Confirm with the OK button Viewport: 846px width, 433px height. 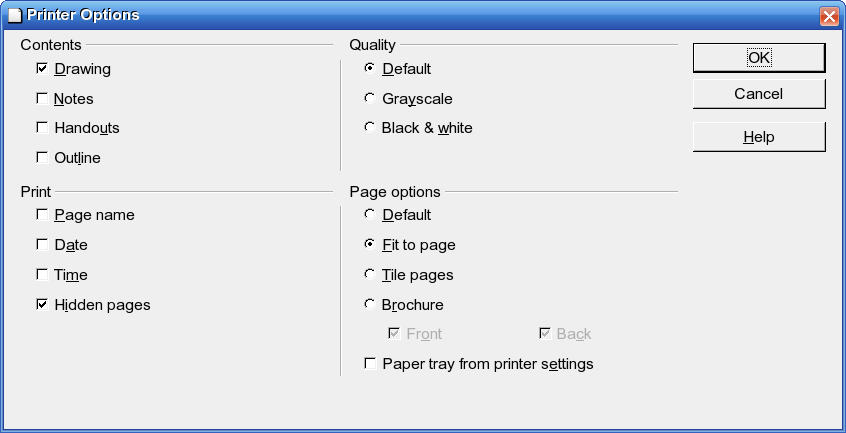tap(759, 58)
